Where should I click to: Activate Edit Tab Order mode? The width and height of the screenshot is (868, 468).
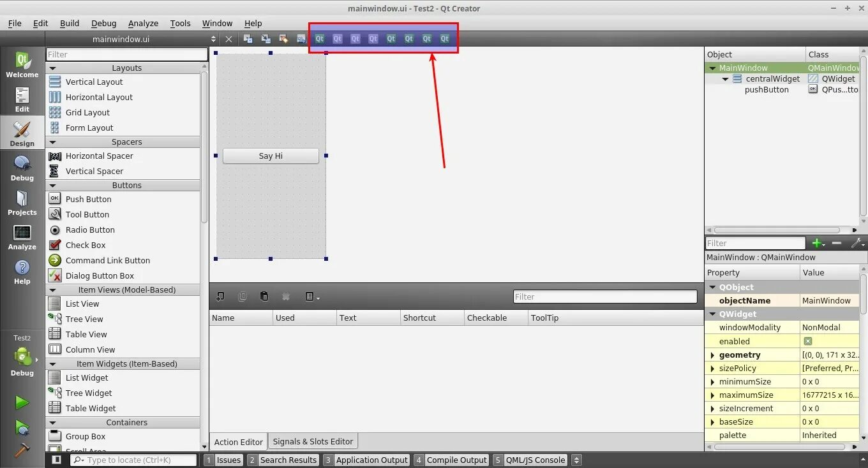(302, 39)
